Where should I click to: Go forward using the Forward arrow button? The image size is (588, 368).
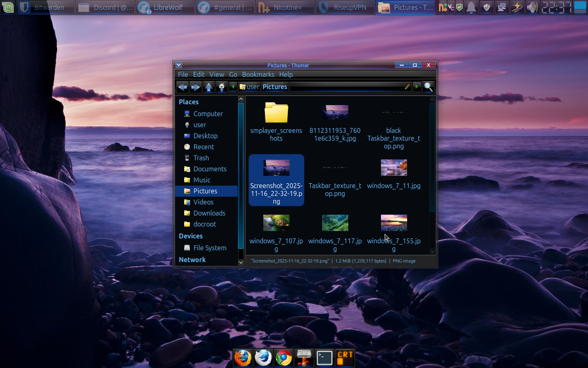[196, 87]
